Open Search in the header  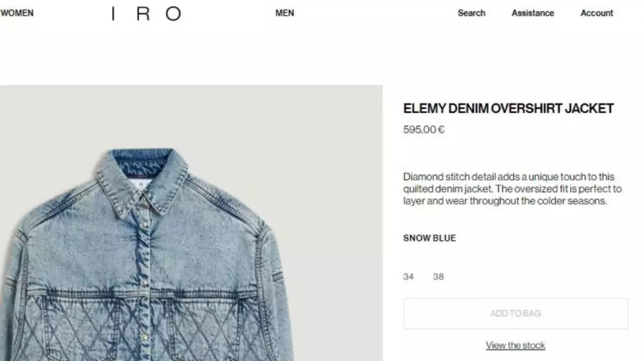471,13
